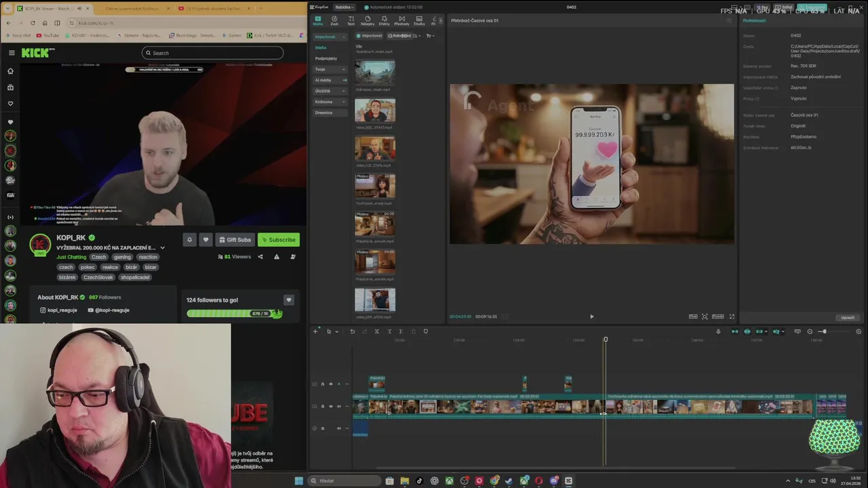868x488 pixels.
Task: Select the video_926...97447.mp4 cartoon thumbnail
Action: (x=375, y=110)
